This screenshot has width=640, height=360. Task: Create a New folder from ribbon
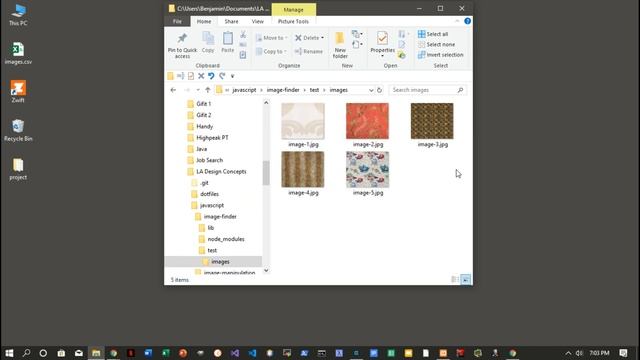tap(340, 45)
